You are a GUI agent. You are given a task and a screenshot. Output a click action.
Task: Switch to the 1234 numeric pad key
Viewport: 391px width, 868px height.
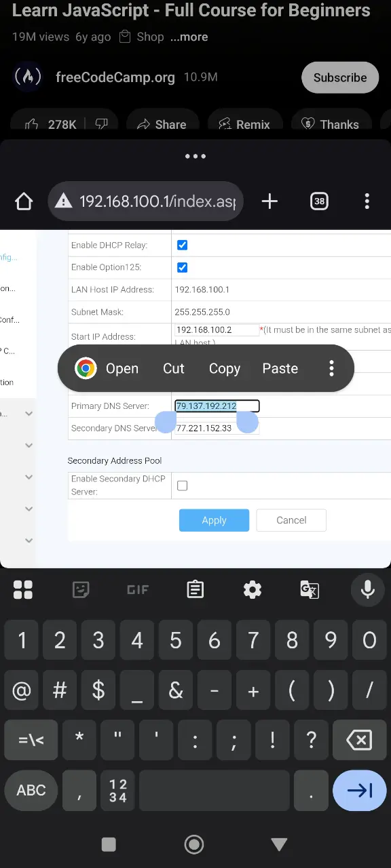click(x=118, y=790)
